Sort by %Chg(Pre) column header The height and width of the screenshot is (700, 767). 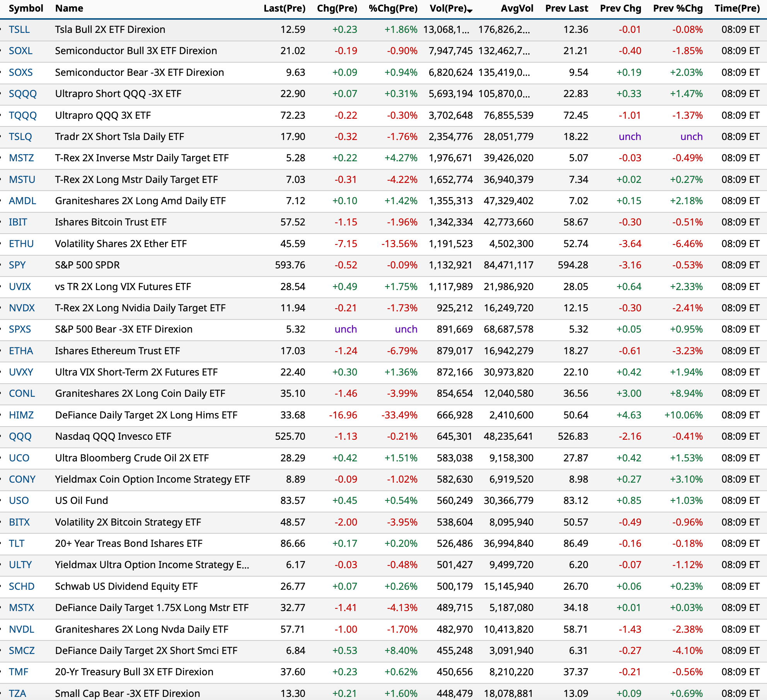coord(393,9)
